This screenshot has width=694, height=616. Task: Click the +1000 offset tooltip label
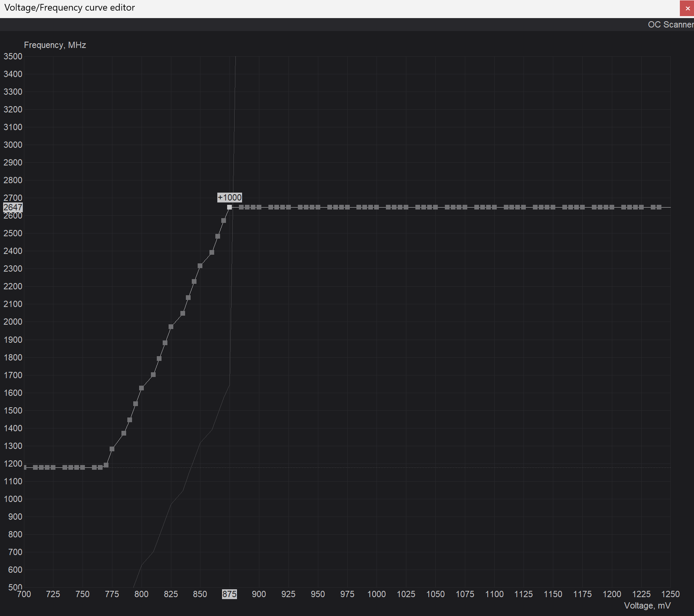229,197
